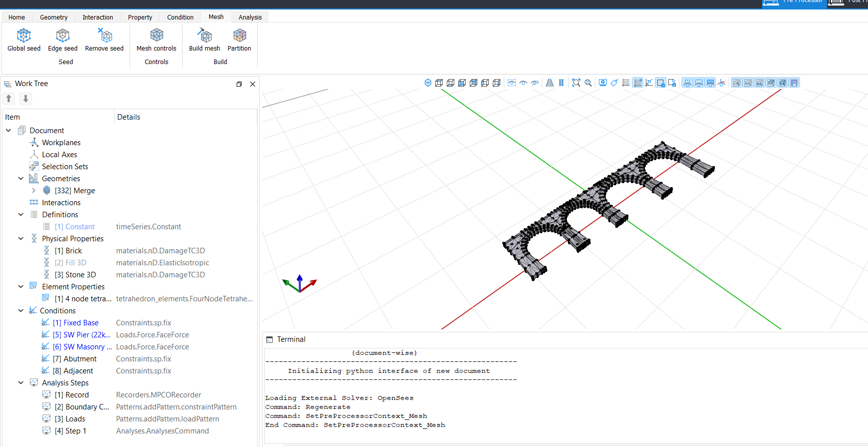Move item up in Work Tree
This screenshot has height=447, width=868.
(9, 99)
